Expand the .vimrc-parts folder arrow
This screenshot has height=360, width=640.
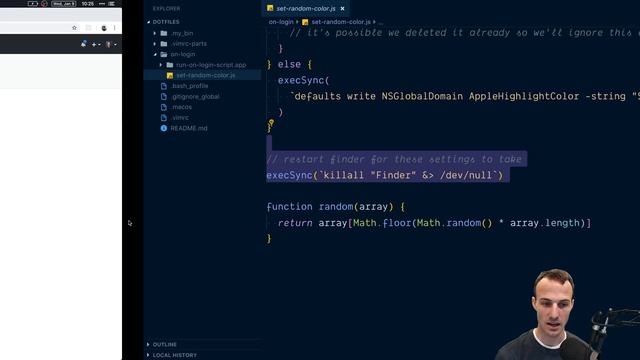(x=155, y=44)
